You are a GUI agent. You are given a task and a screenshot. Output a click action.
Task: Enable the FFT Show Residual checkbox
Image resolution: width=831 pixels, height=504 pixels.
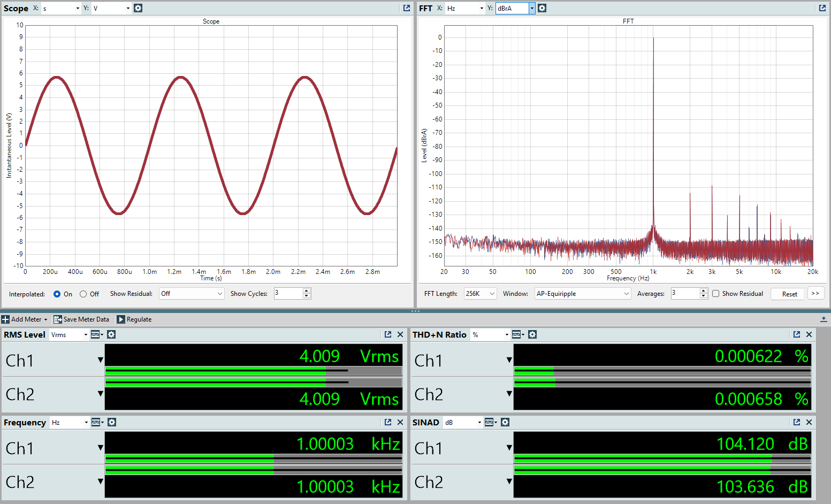click(716, 294)
